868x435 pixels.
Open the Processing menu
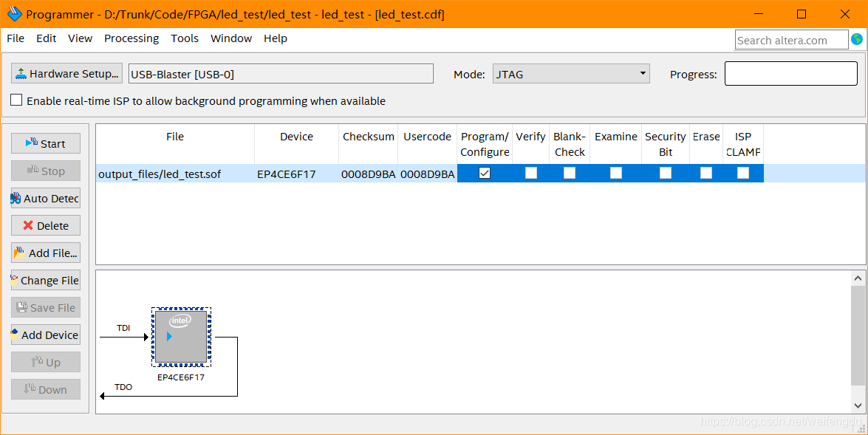pyautogui.click(x=131, y=38)
